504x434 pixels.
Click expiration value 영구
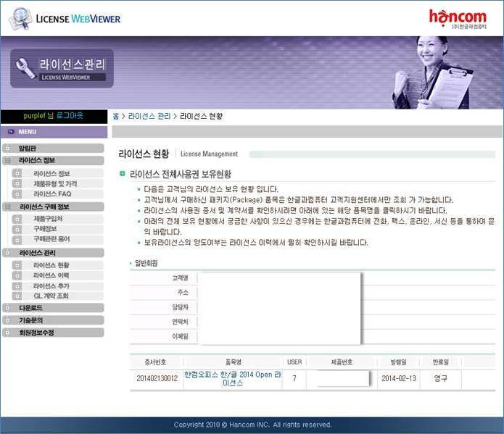coord(440,378)
